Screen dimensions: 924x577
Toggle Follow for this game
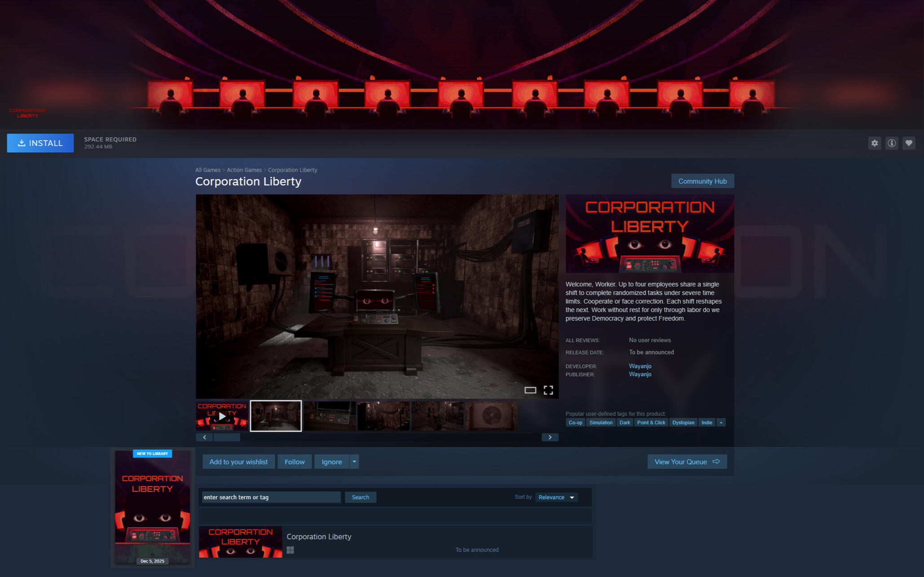294,462
